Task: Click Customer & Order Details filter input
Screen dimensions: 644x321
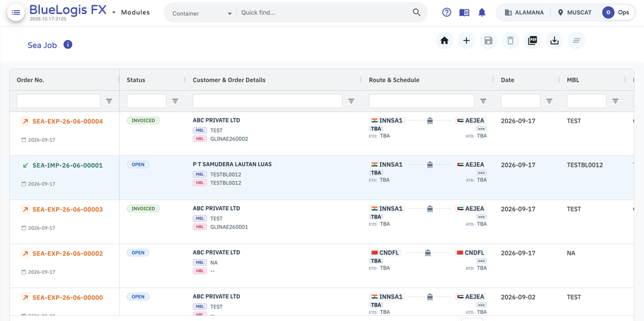Action: pyautogui.click(x=267, y=101)
